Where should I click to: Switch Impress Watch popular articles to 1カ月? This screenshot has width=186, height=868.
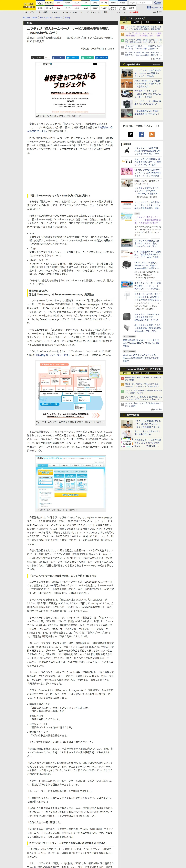tap(158, 373)
